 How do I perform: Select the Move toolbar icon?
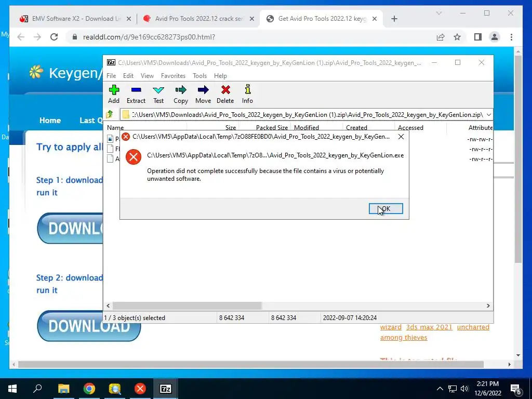pyautogui.click(x=203, y=94)
